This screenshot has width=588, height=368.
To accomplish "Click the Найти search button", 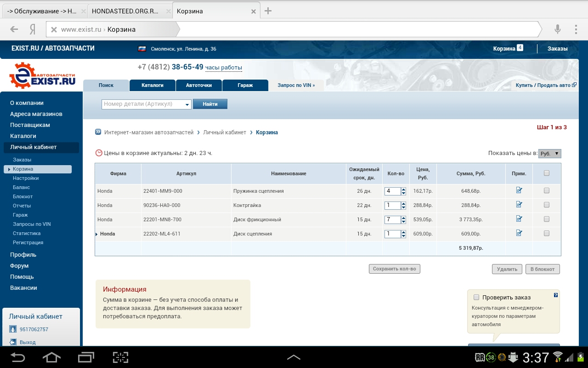I will (210, 104).
